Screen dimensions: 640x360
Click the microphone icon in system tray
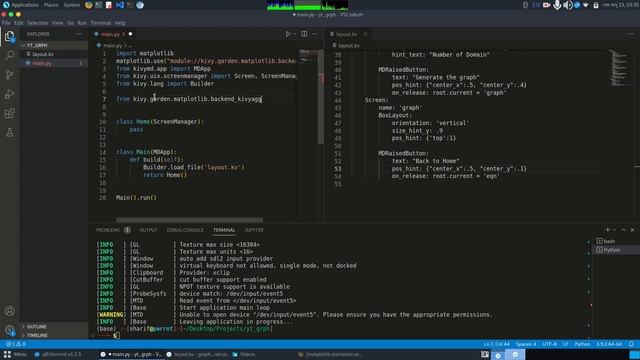coord(557,5)
